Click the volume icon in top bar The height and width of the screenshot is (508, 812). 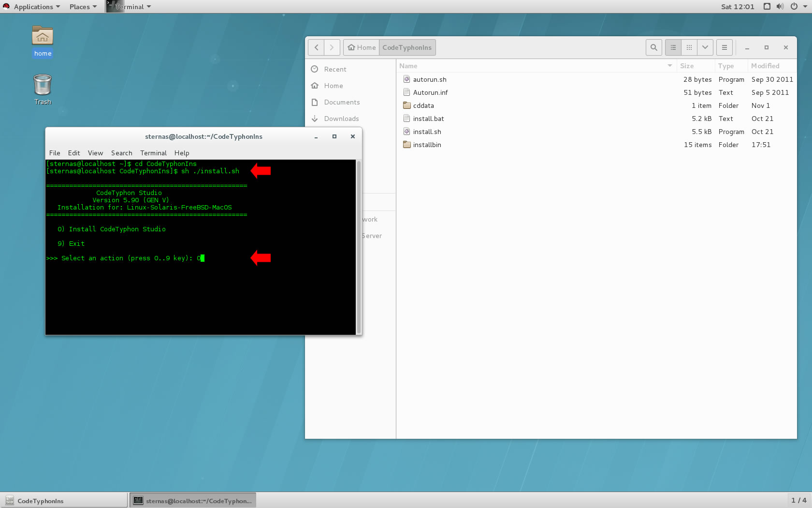click(x=780, y=6)
